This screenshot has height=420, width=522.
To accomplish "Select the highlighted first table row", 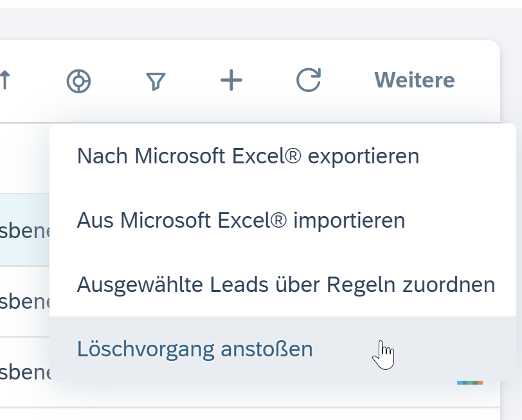I will point(24,230).
